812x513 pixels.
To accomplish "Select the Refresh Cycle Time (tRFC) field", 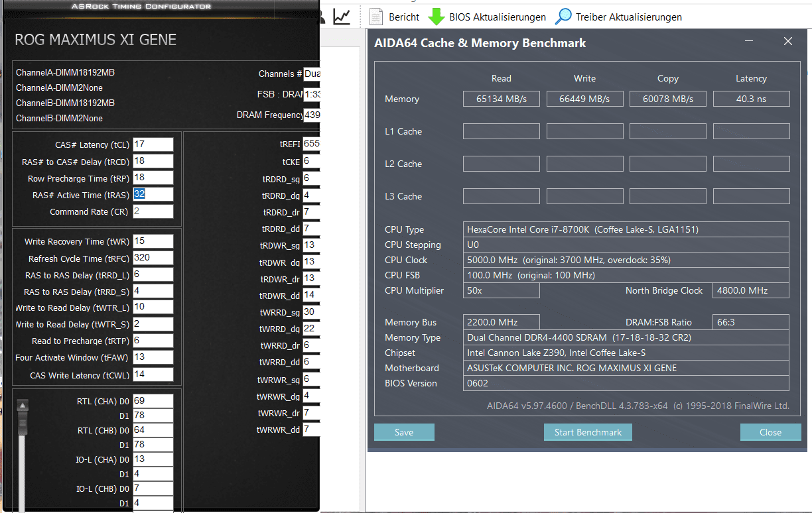I will tap(153, 258).
